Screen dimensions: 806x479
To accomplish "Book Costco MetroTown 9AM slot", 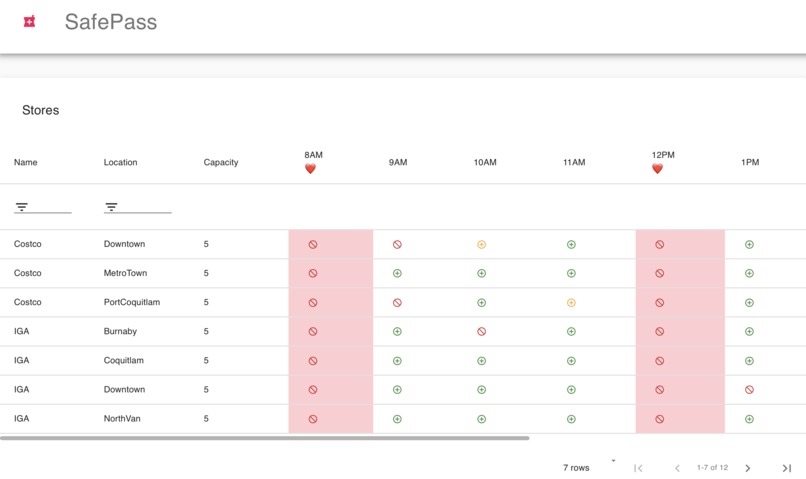I will pos(397,273).
